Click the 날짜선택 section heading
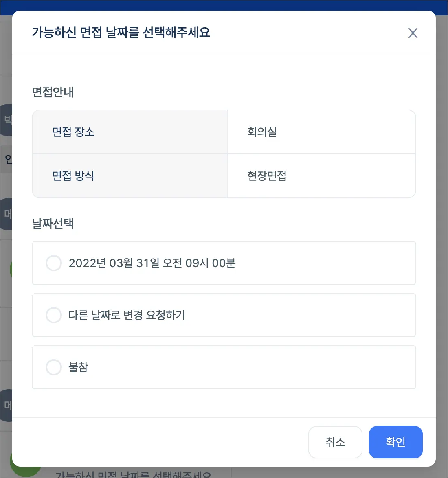Screen dimensions: 448x478 click(x=53, y=224)
